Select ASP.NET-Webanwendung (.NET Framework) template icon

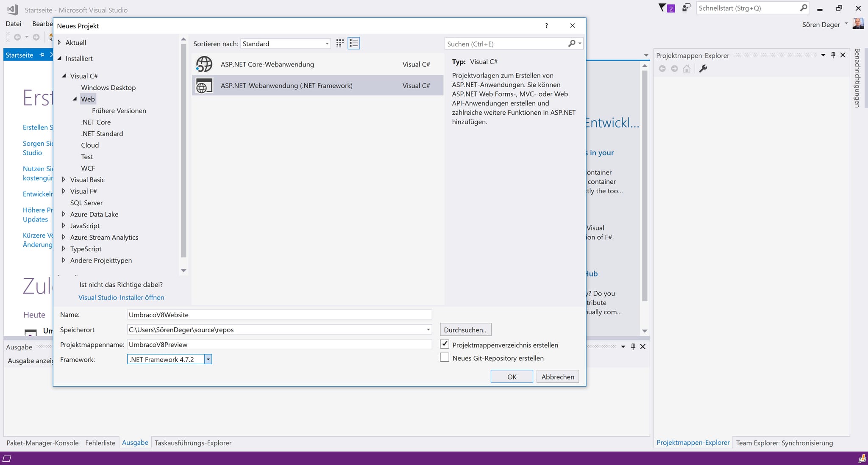coord(204,86)
